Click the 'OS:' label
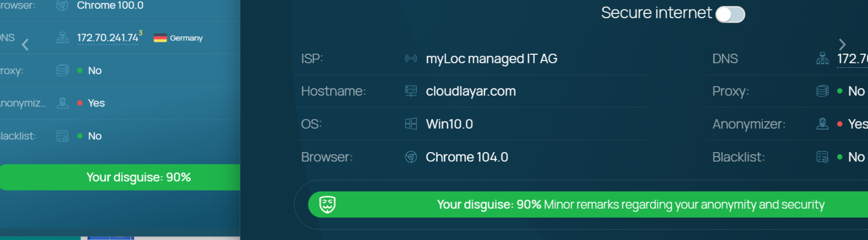 (311, 124)
